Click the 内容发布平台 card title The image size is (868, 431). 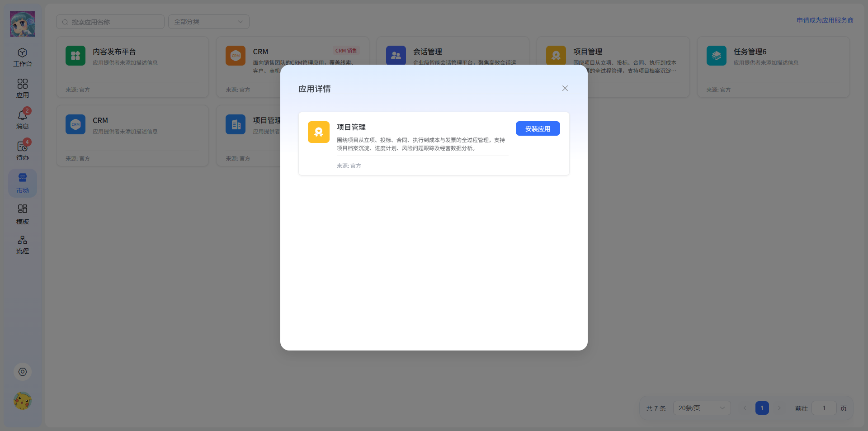[x=114, y=52]
